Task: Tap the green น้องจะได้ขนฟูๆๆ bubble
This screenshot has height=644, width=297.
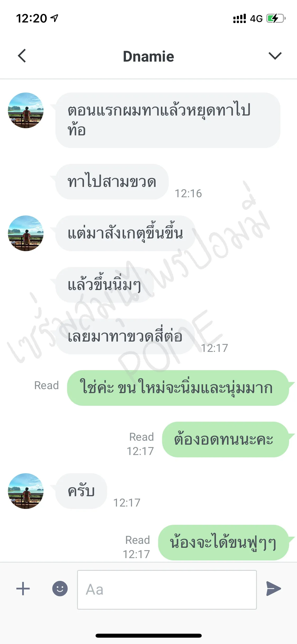Action: point(223,542)
